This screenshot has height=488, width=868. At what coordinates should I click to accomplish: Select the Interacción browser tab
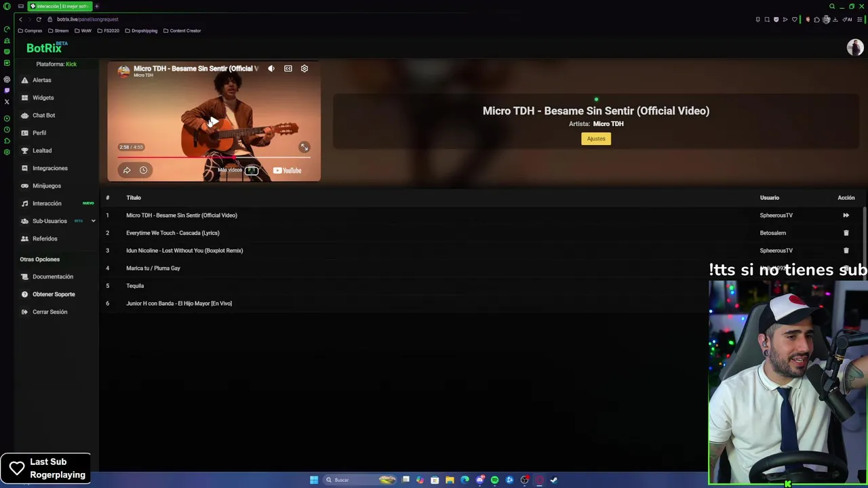pyautogui.click(x=60, y=6)
